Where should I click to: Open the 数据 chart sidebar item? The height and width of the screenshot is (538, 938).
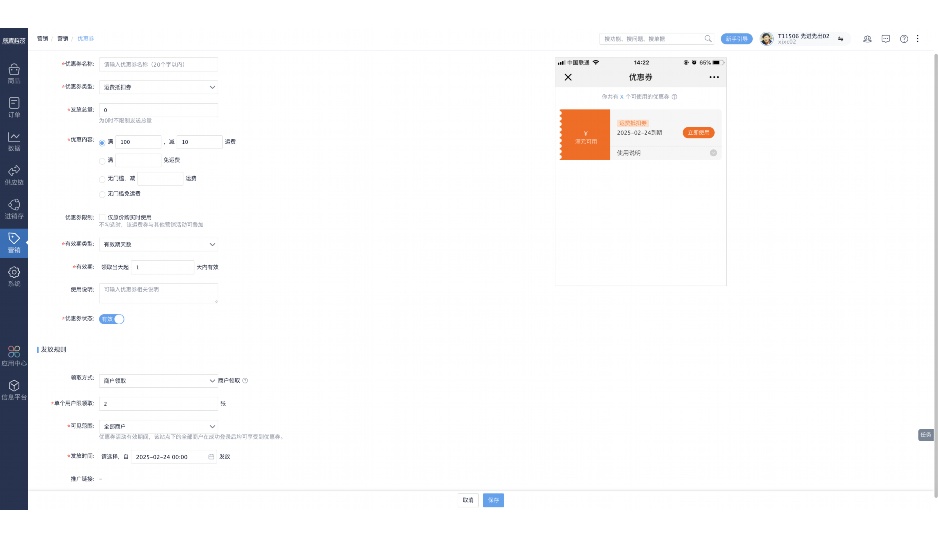[x=14, y=141]
